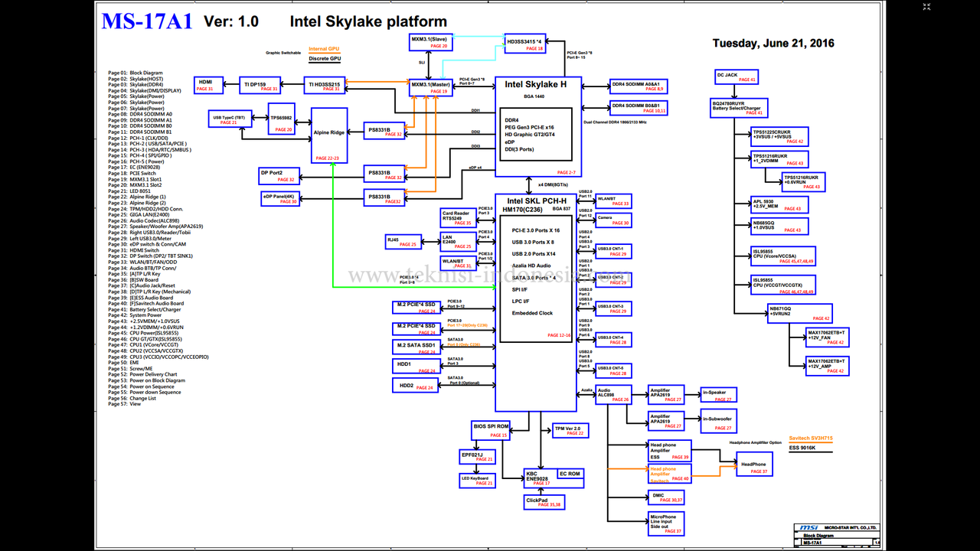Click the 'Savitech SV3H715' orange label

pyautogui.click(x=812, y=438)
